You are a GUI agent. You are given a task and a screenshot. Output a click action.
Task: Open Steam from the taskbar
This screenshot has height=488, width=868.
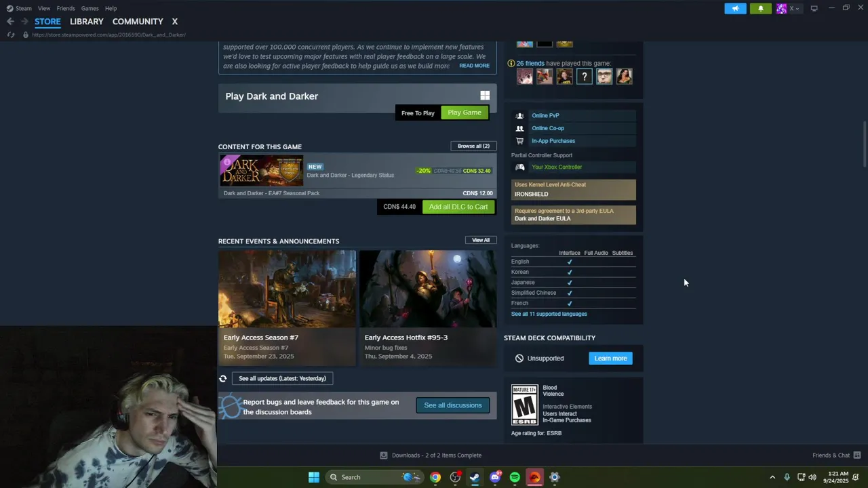(x=475, y=477)
